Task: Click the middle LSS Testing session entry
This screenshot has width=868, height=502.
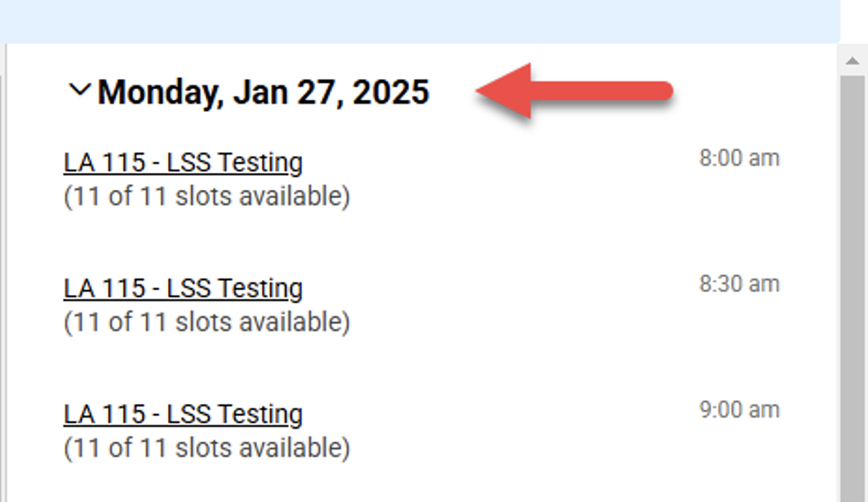Action: point(183,288)
